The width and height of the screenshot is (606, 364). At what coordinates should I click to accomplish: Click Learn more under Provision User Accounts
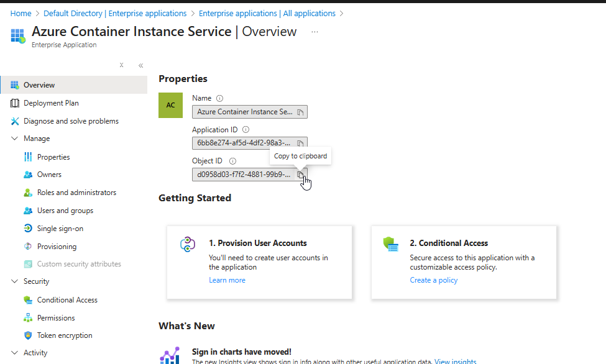point(227,280)
